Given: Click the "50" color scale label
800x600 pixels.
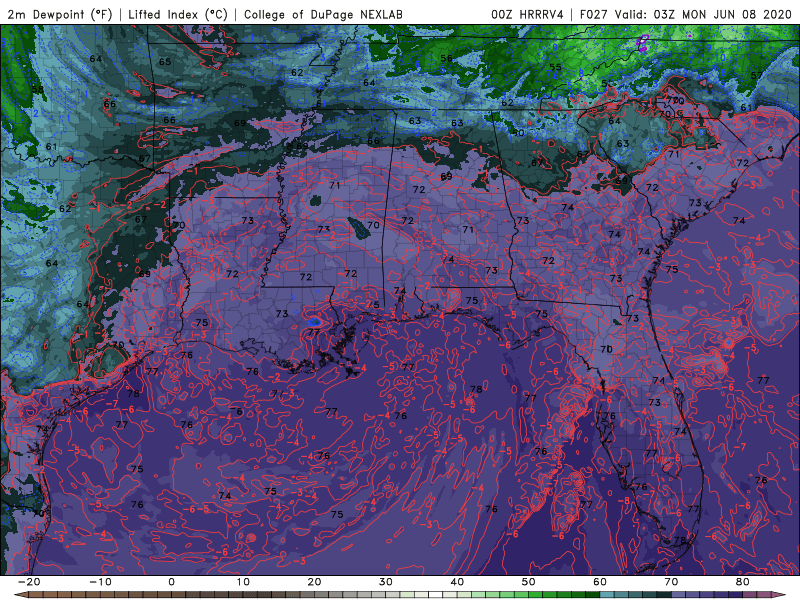Looking at the screenshot, I should [x=529, y=582].
